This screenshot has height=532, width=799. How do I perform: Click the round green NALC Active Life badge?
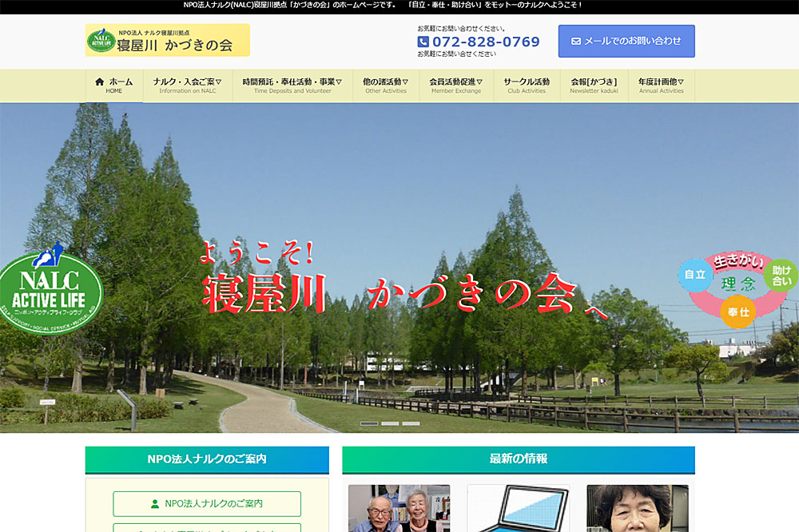[51, 288]
